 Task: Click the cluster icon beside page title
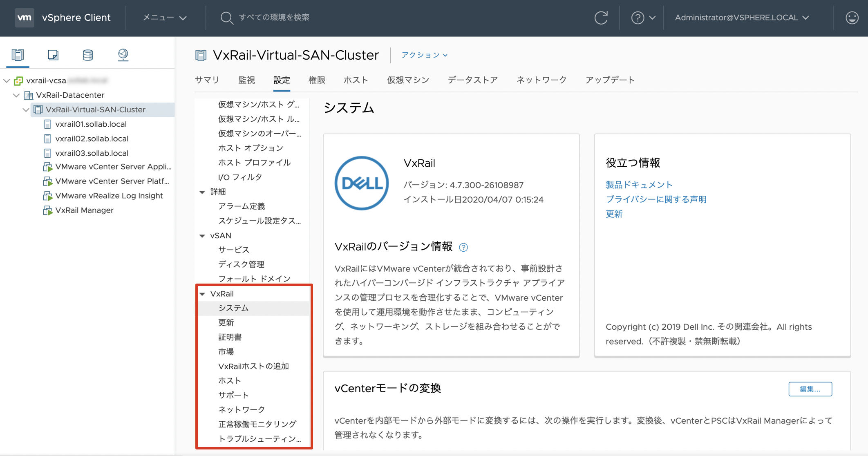click(201, 55)
